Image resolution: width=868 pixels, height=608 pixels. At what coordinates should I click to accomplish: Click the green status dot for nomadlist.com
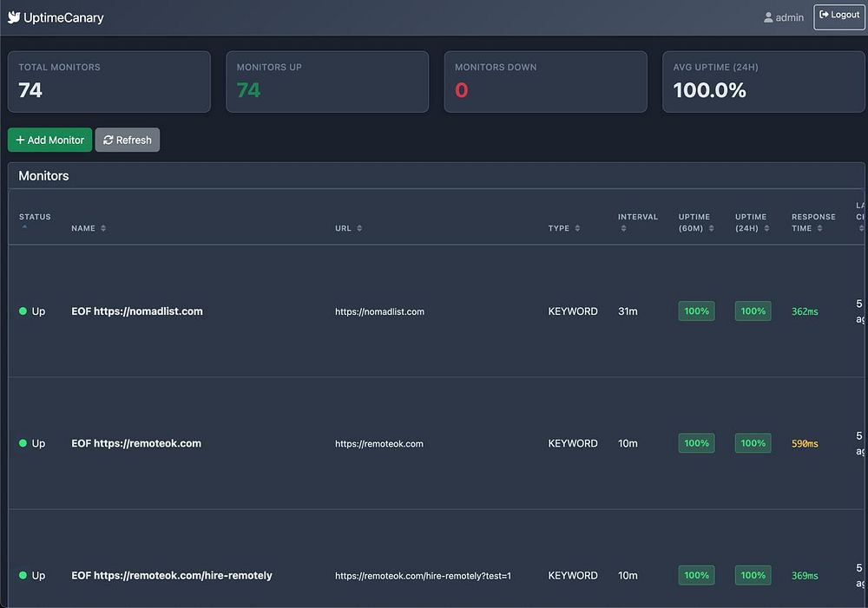[23, 311]
